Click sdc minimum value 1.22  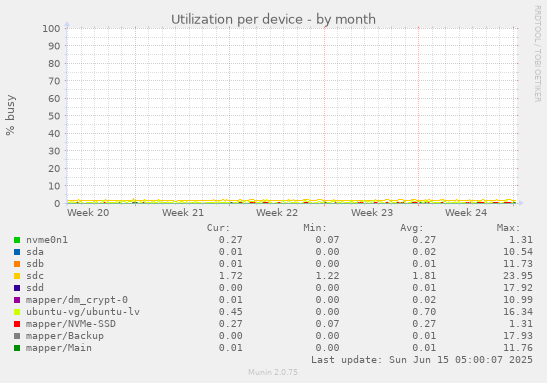tap(327, 276)
